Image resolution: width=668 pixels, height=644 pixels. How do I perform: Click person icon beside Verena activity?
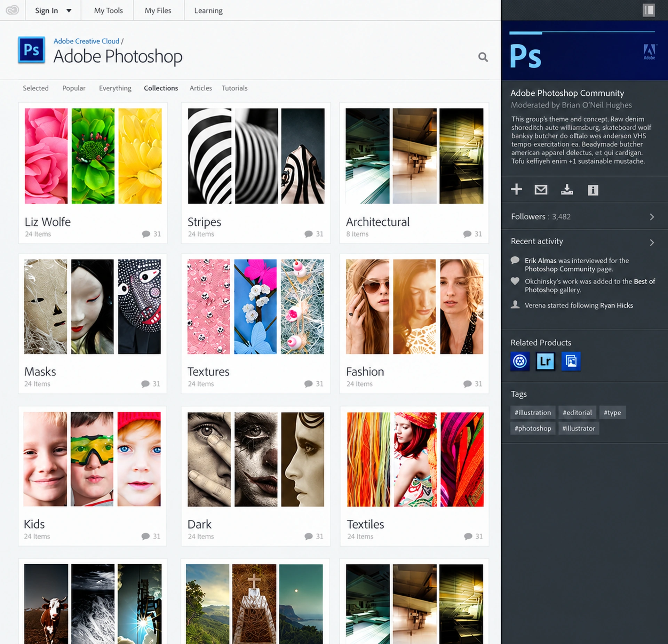pyautogui.click(x=515, y=305)
